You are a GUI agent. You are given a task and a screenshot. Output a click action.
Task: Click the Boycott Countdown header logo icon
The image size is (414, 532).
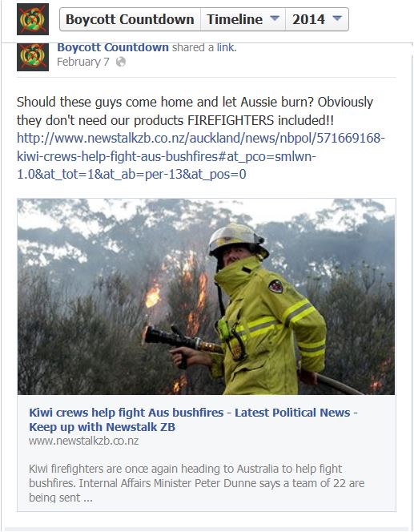33,19
